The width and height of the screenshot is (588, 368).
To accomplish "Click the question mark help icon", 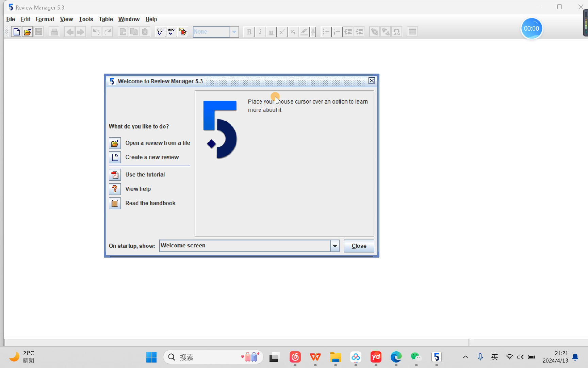I will pyautogui.click(x=115, y=189).
